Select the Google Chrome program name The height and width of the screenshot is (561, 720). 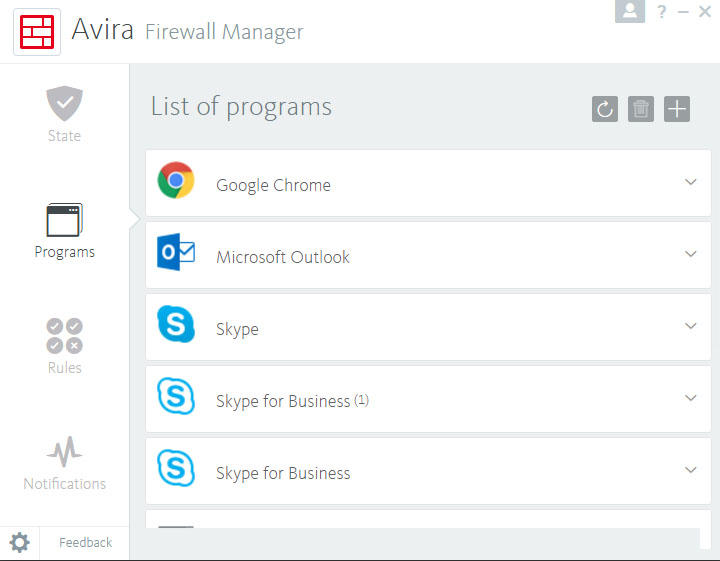(x=273, y=185)
